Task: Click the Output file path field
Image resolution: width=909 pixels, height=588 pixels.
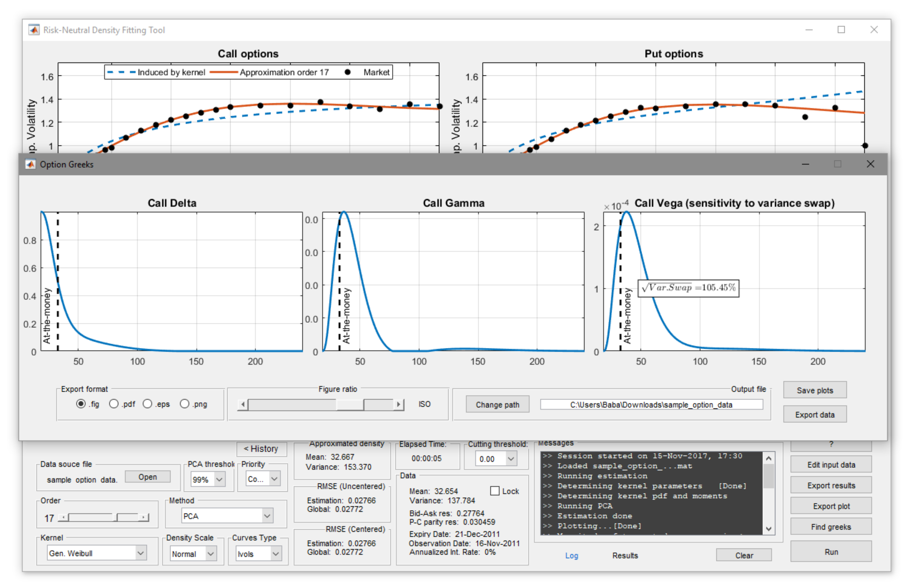Action: (x=651, y=405)
